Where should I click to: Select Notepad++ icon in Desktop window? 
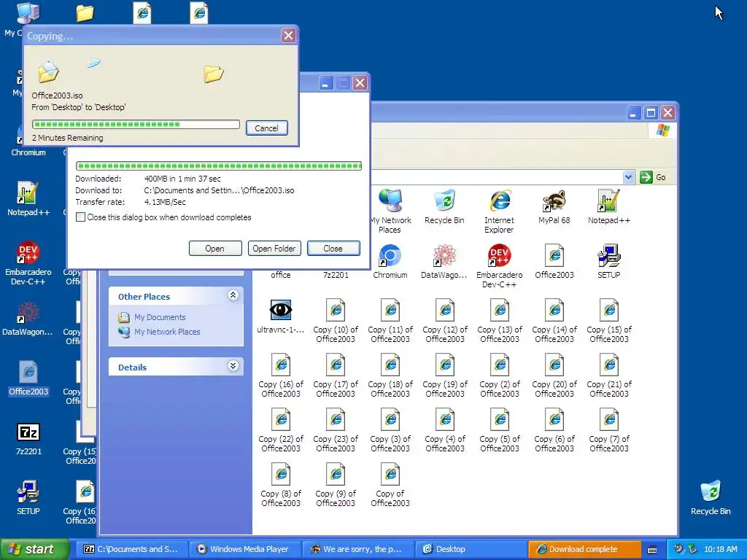point(609,208)
